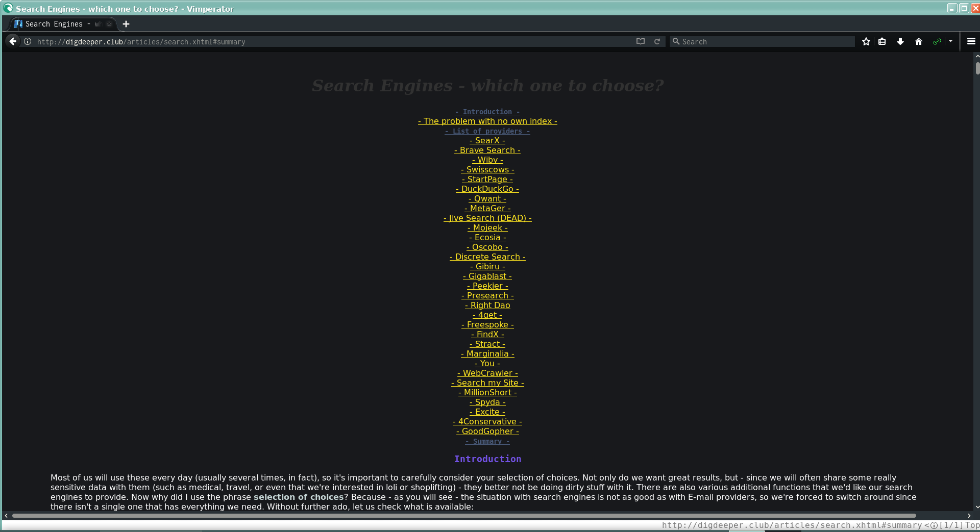Go to the home page icon

(919, 41)
